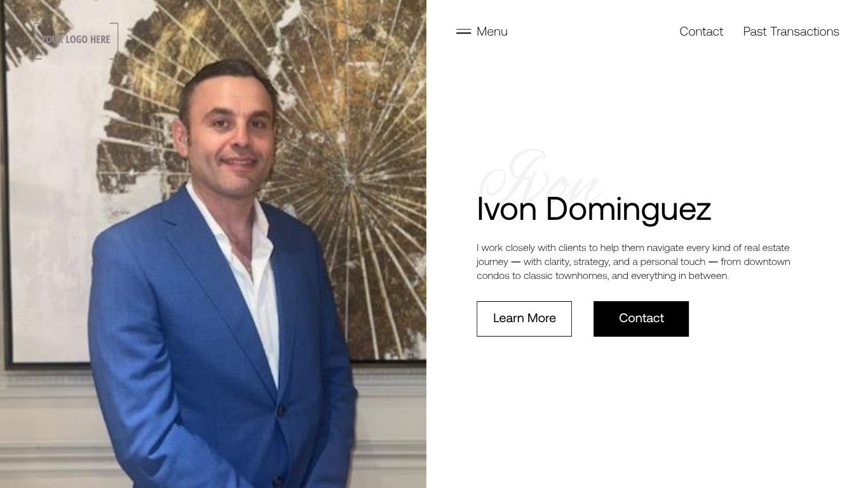This screenshot has width=868, height=488.
Task: Select the word Dominguez in the heading
Action: coord(628,209)
